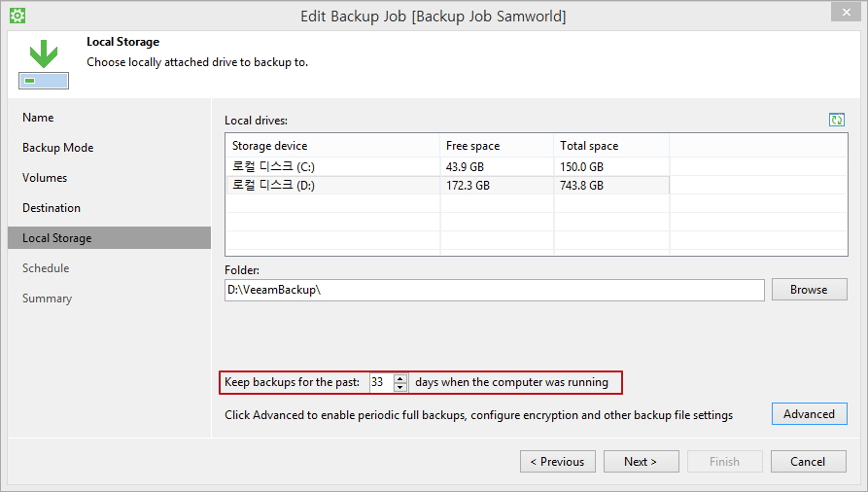Jump to Schedule step

click(46, 268)
